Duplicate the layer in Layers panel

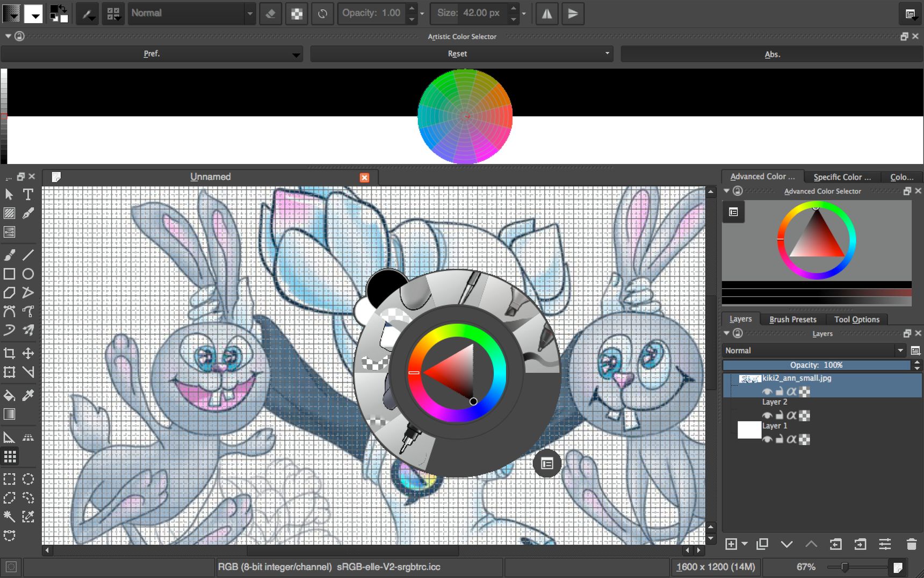point(762,544)
